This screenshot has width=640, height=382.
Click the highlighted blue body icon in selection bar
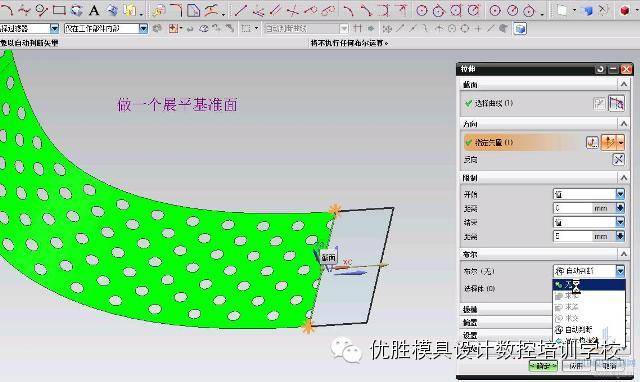coord(520,29)
